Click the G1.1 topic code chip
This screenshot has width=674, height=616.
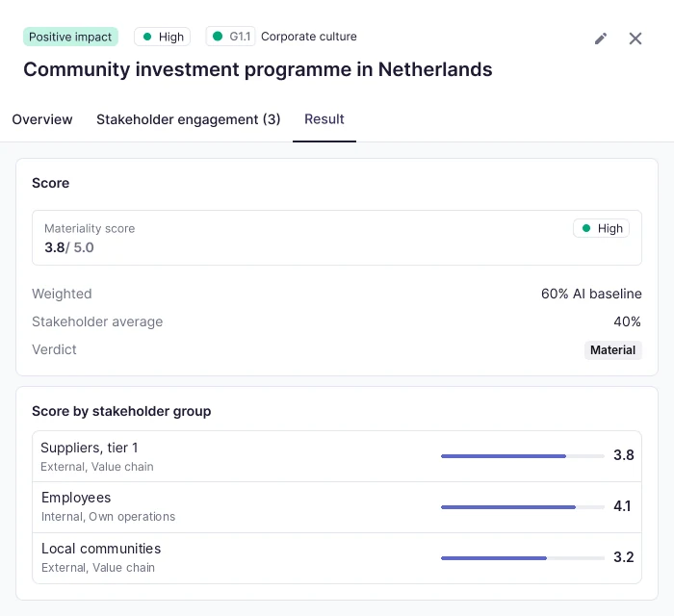[x=231, y=37]
